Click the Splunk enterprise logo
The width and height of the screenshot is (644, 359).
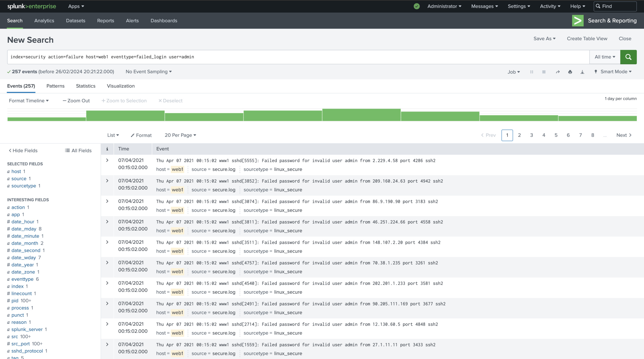coord(31,6)
